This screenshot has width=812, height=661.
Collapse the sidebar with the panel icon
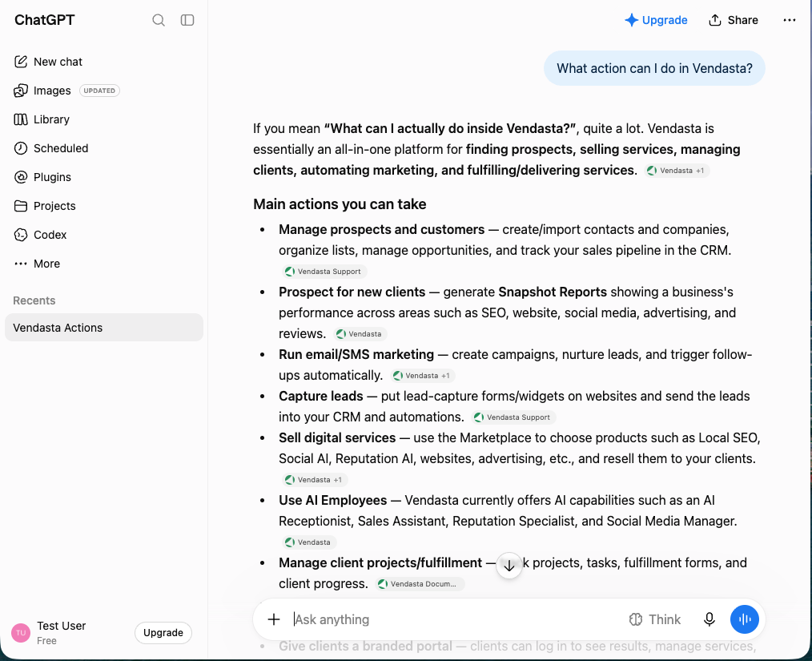[x=187, y=20]
